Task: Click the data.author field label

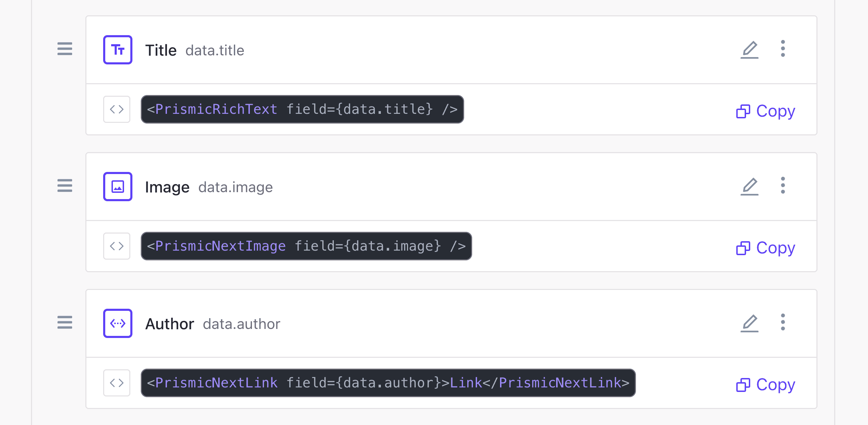Action: pyautogui.click(x=241, y=324)
